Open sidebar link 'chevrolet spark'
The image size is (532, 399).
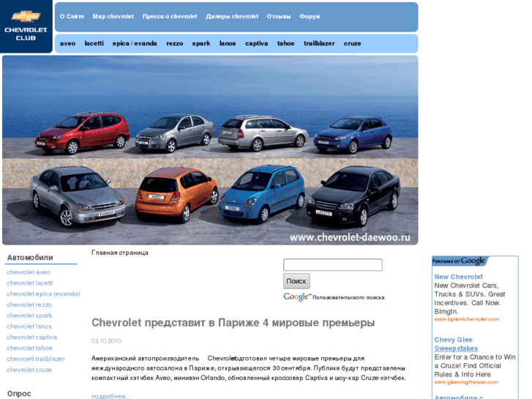pos(29,316)
